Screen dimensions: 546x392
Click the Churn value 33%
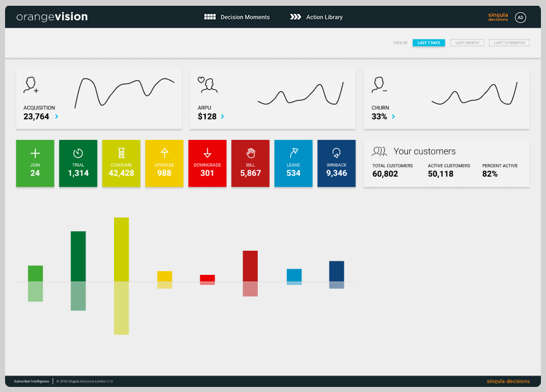pos(379,117)
